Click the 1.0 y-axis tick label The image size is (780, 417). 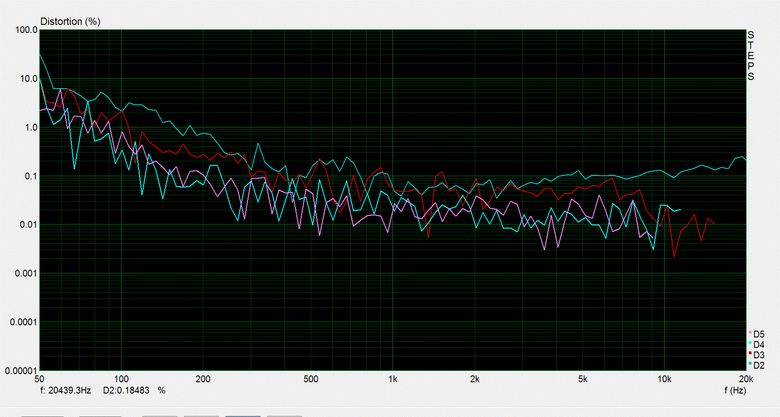[31, 127]
